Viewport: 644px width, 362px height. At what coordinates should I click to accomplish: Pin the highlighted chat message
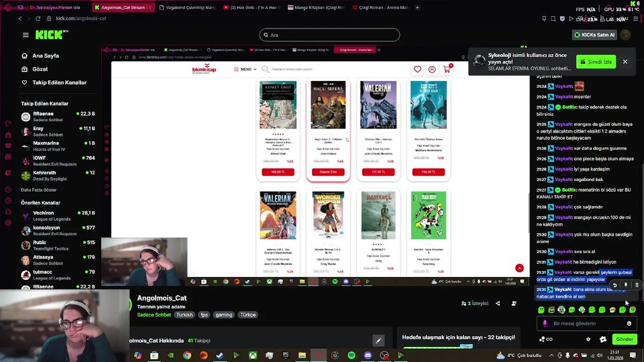625,285
